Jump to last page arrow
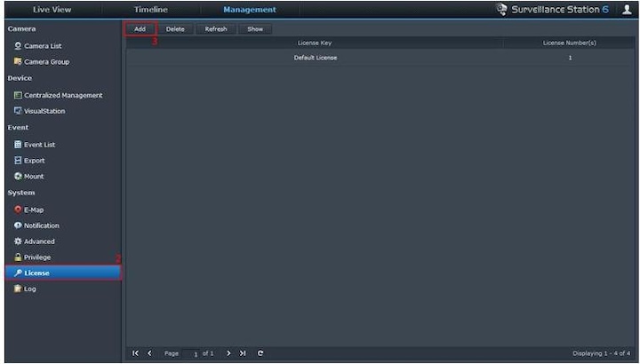Image resolution: width=640 pixels, height=364 pixels. click(243, 353)
